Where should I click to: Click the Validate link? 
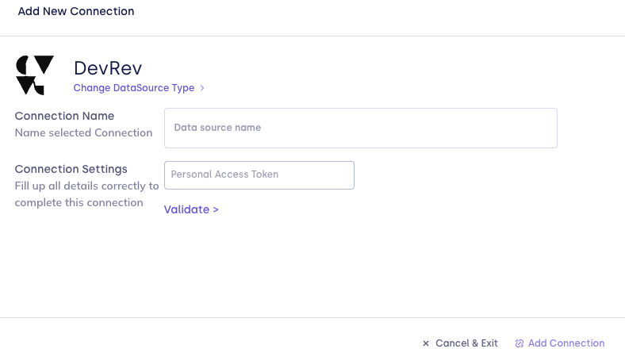(191, 209)
